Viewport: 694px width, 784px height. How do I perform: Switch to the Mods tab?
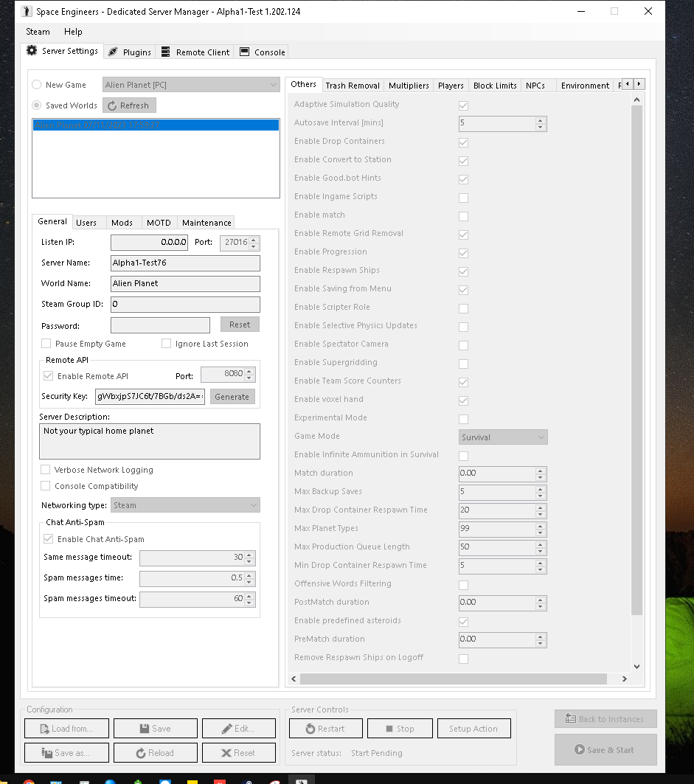tap(122, 223)
